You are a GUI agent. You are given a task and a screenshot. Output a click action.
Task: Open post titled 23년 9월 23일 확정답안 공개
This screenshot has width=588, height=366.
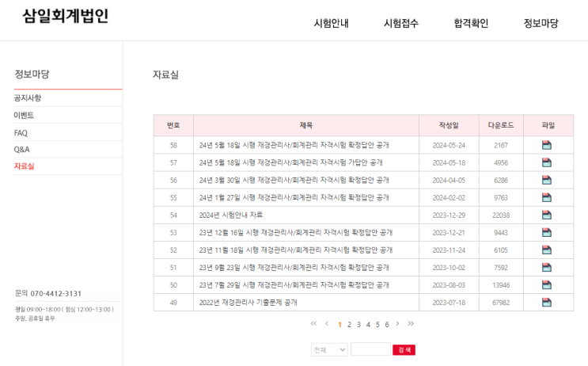294,267
